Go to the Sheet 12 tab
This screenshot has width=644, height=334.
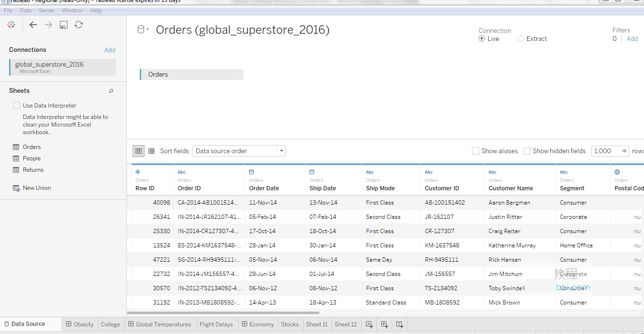click(346, 324)
